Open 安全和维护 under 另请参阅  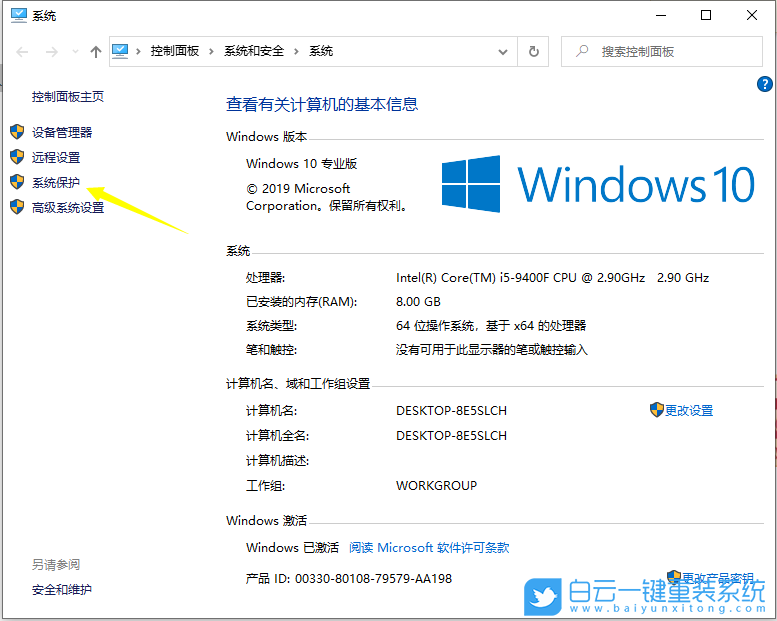62,590
